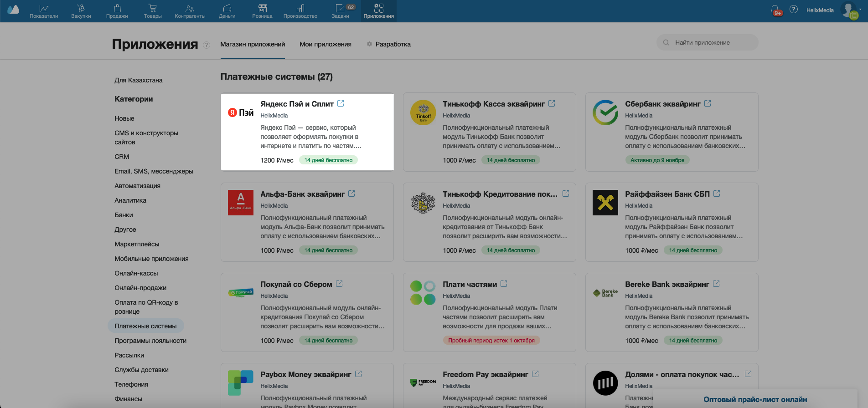Open external link icon for Тинькофф Кредитование
The image size is (868, 408).
click(x=566, y=194)
